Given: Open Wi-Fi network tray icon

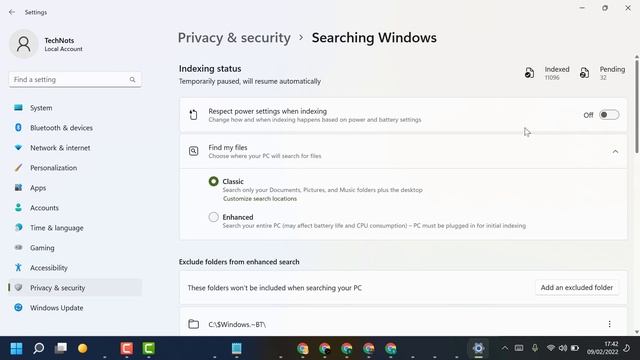Looking at the screenshot, I should (551, 348).
